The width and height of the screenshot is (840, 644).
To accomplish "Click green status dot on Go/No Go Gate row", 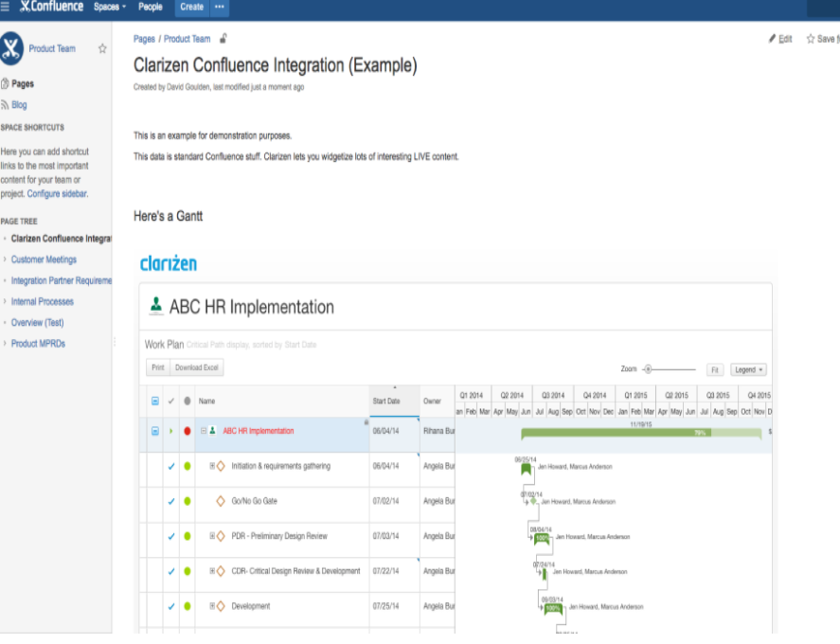I will pos(187,502).
